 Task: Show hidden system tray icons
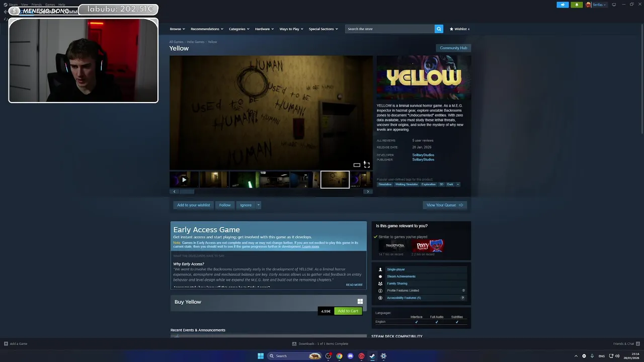click(x=576, y=356)
